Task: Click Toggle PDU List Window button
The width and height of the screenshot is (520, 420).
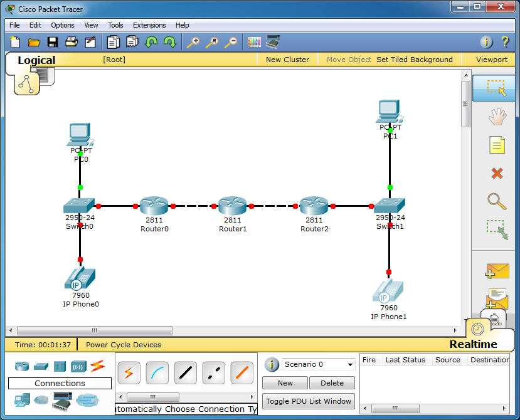Action: (309, 401)
